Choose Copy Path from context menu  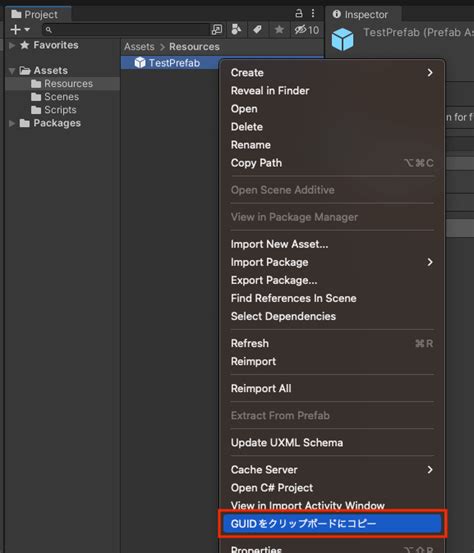click(332, 163)
